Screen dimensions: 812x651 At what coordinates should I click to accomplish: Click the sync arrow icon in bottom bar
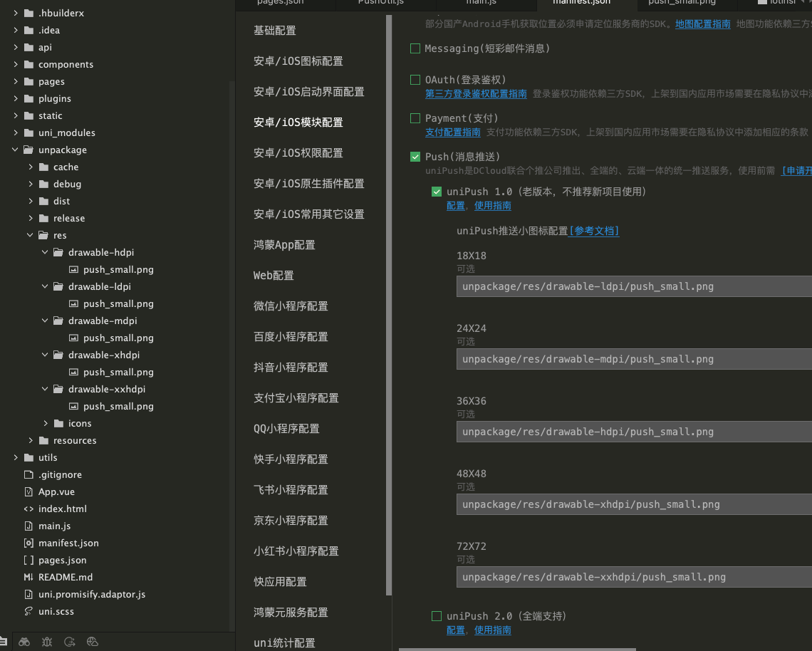point(69,642)
